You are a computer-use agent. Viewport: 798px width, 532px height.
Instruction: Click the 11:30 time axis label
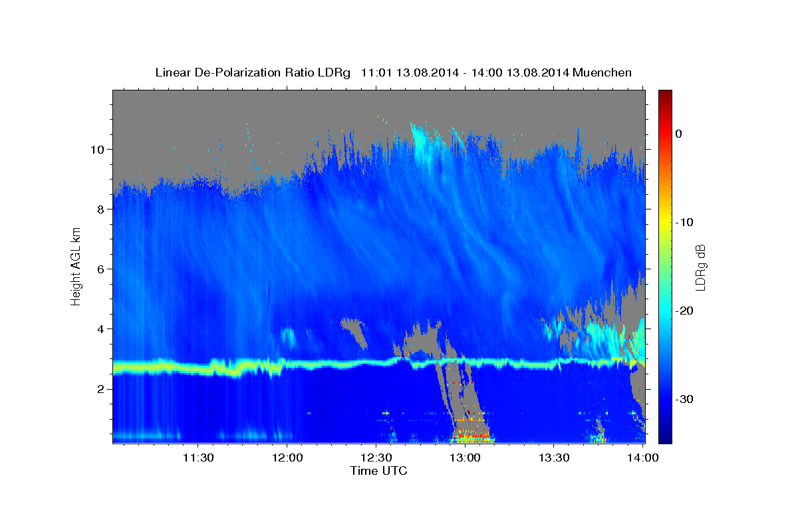point(198,458)
